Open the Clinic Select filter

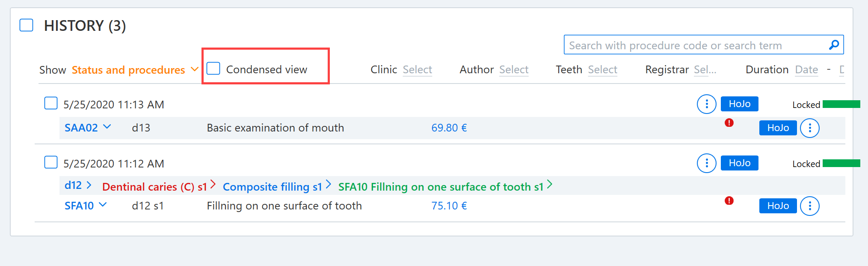(417, 70)
